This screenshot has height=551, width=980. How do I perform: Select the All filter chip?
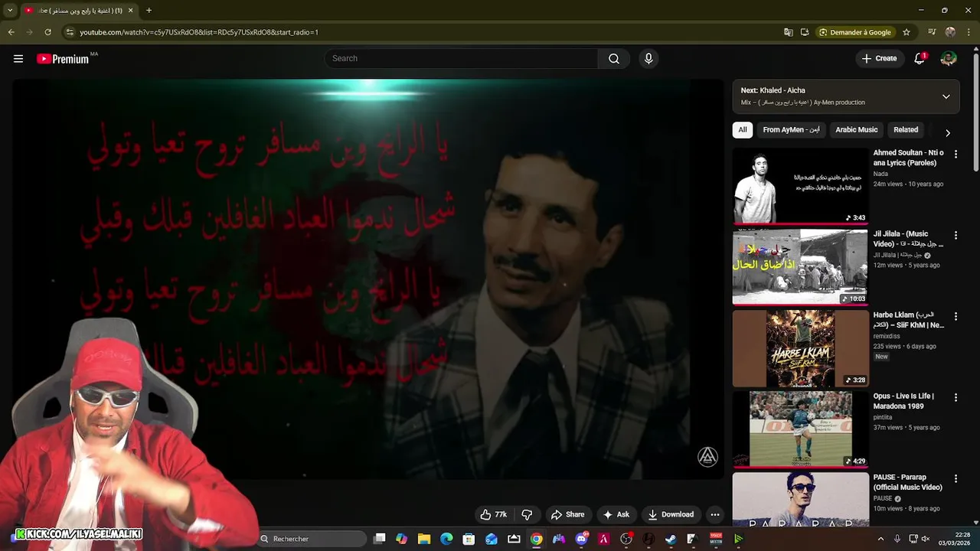[742, 130]
